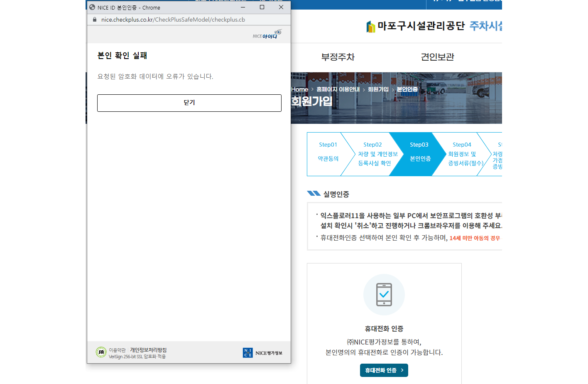
Task: Click the NICE아이디 logo in popup header
Action: [267, 34]
